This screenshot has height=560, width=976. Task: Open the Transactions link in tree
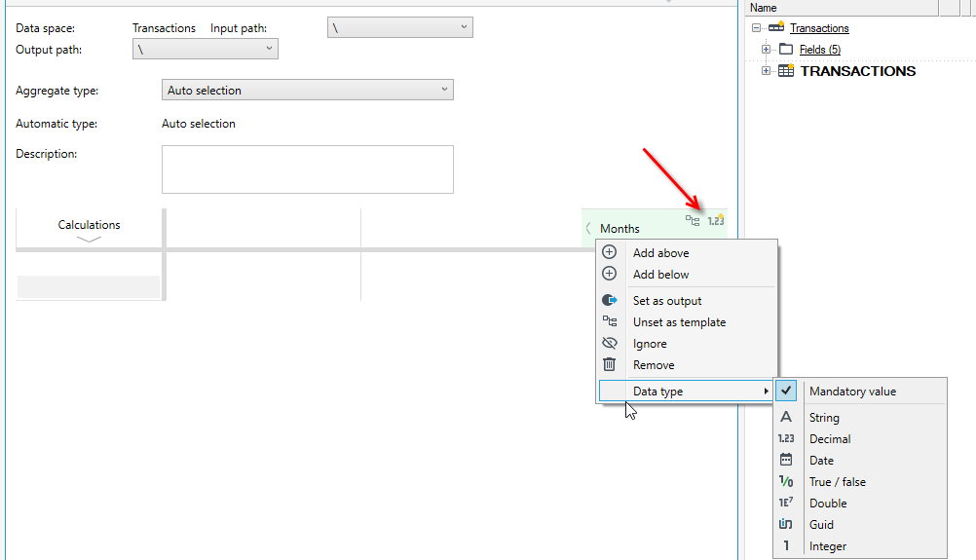point(819,28)
